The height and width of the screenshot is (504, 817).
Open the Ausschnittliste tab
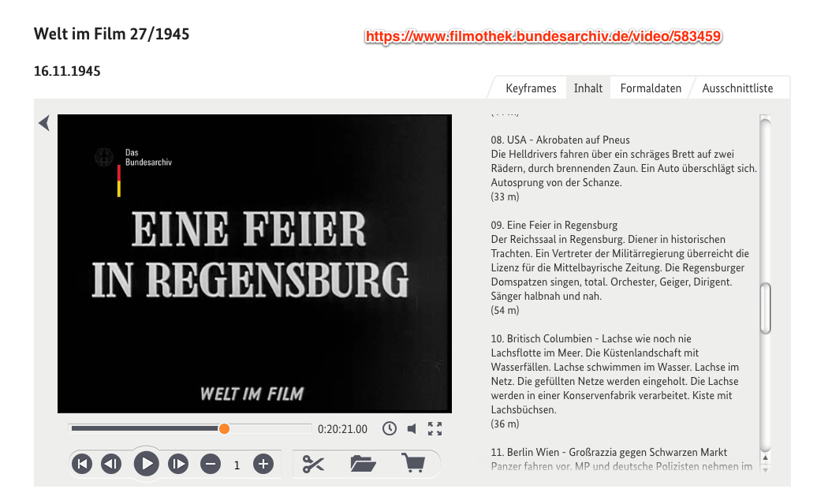737,88
